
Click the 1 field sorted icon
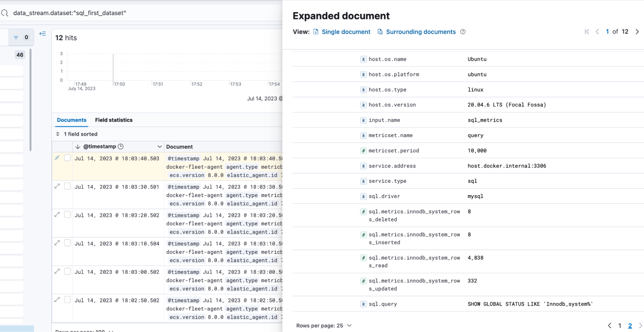pos(58,134)
